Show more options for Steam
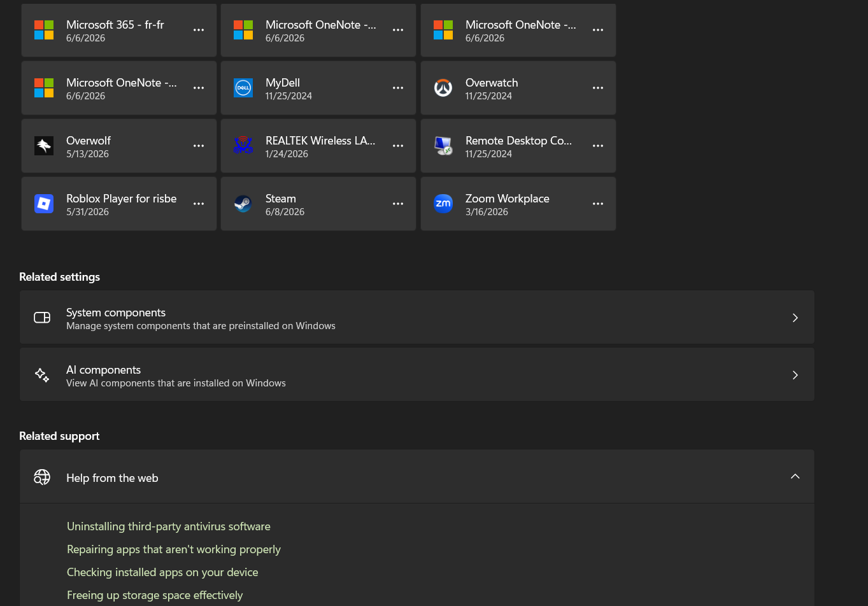The width and height of the screenshot is (868, 606). [398, 204]
